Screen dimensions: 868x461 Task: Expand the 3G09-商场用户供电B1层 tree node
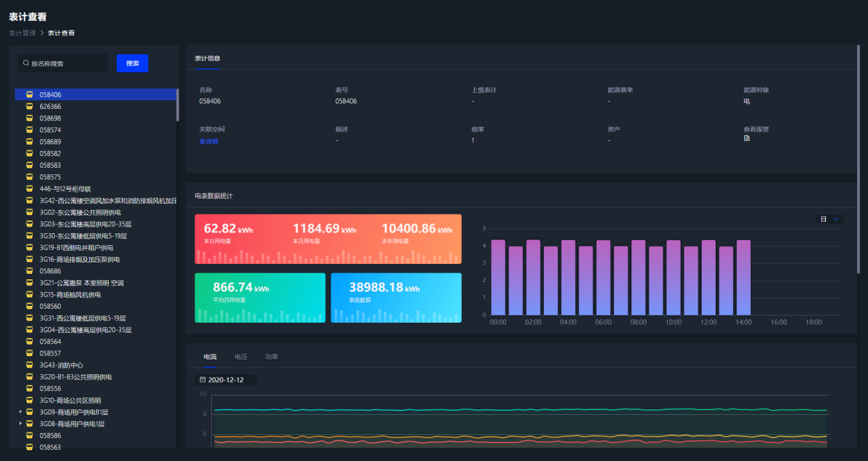[20, 412]
